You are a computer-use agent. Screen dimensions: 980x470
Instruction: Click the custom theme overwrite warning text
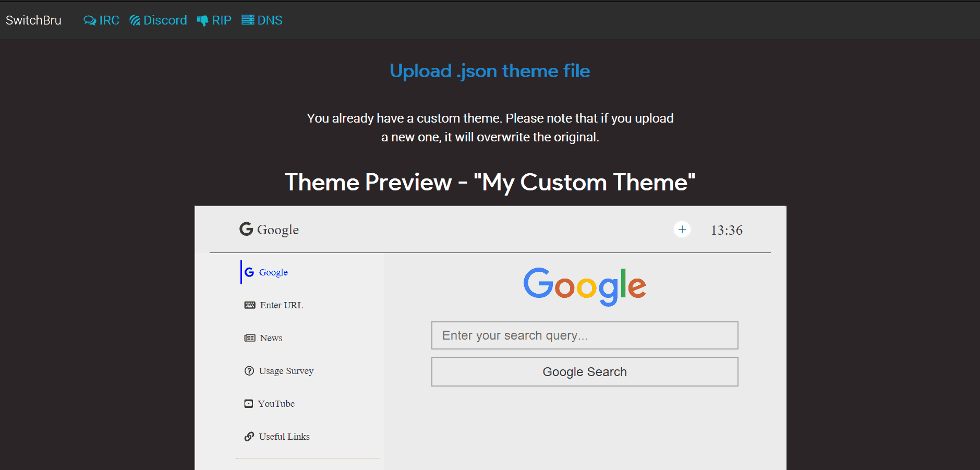[490, 128]
